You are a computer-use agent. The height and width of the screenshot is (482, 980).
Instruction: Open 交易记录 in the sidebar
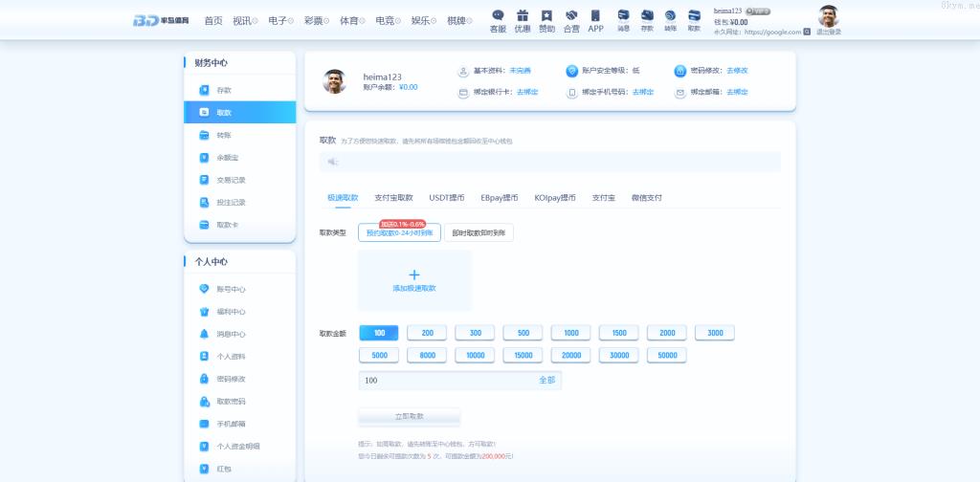pyautogui.click(x=231, y=180)
